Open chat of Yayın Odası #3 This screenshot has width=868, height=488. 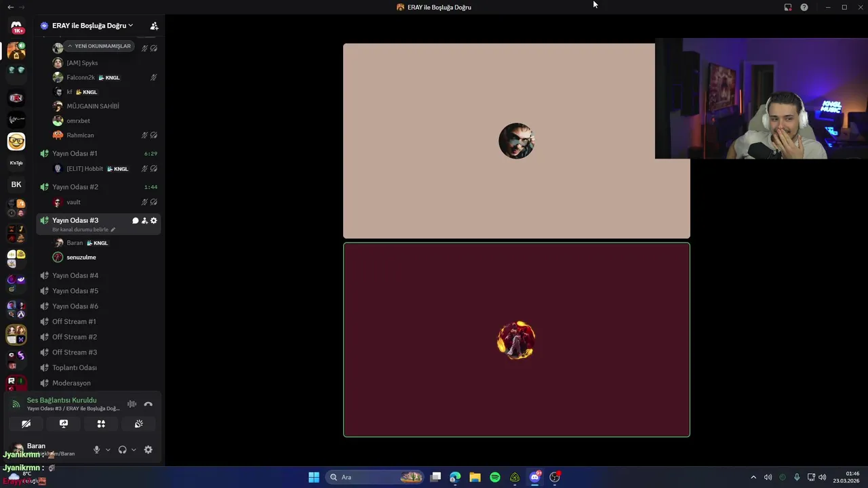[x=135, y=220]
